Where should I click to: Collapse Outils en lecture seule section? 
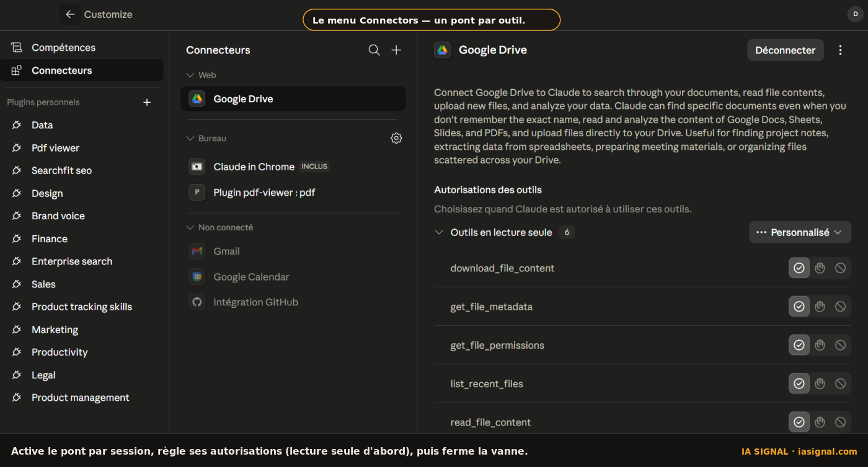(x=439, y=232)
